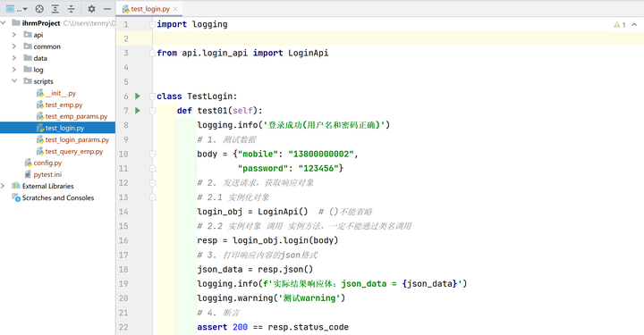Viewport: 644px width, 335px height.
Task: Run TestLogin class via gutter arrow
Action: click(138, 96)
